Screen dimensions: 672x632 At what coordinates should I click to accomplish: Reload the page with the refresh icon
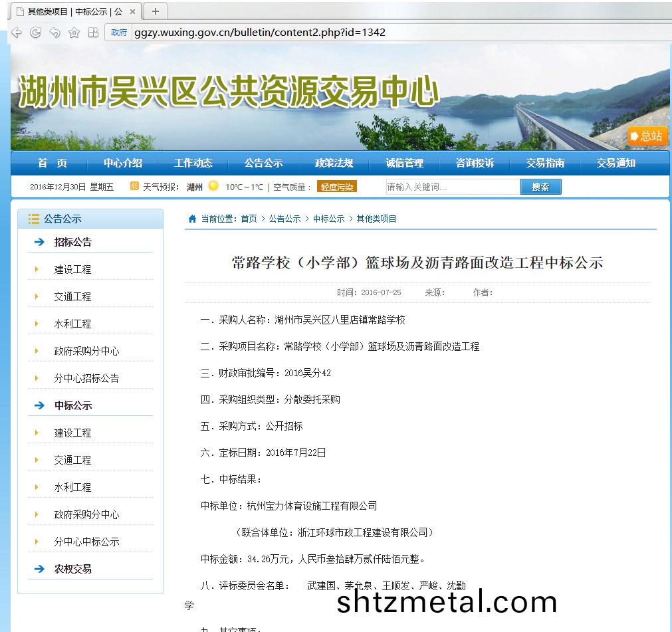coord(36,32)
